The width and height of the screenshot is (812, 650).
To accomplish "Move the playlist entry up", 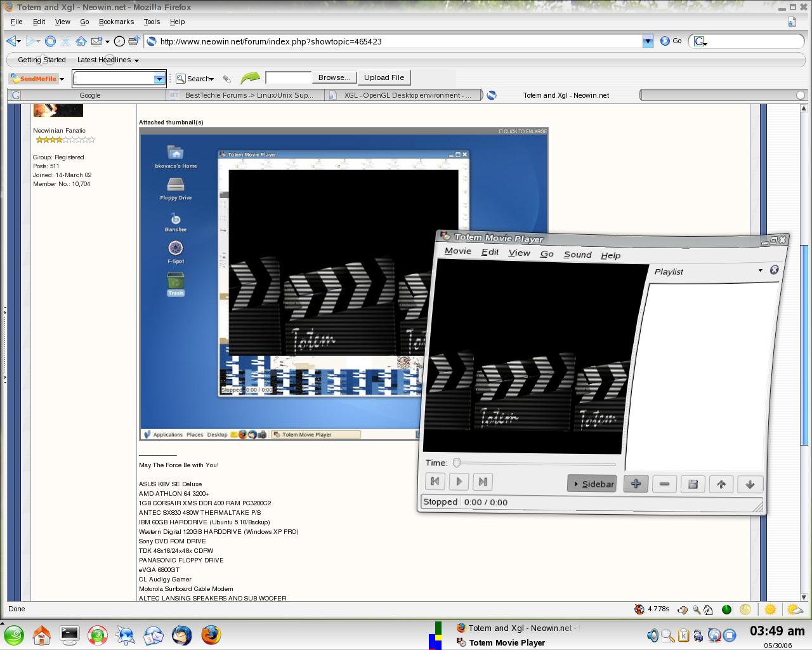I will coord(721,484).
